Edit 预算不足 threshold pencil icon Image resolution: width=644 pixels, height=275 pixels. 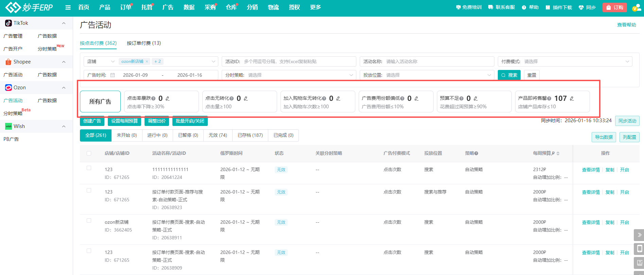476,98
